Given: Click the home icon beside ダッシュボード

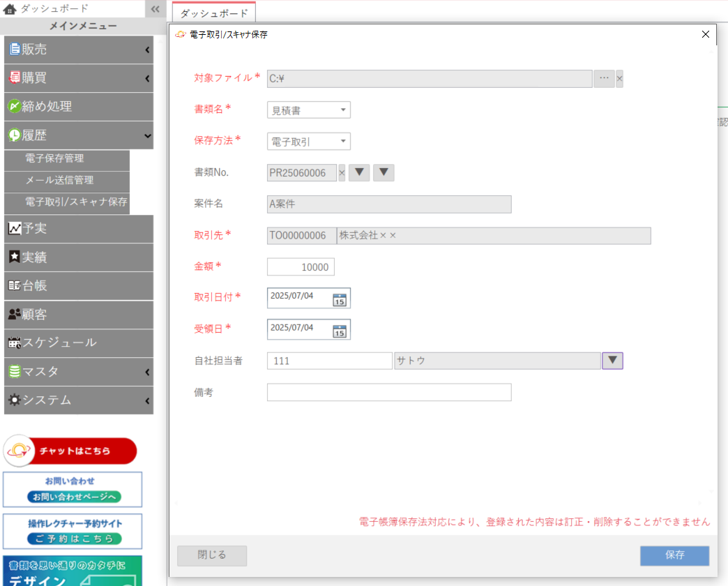Looking at the screenshot, I should pyautogui.click(x=10, y=9).
